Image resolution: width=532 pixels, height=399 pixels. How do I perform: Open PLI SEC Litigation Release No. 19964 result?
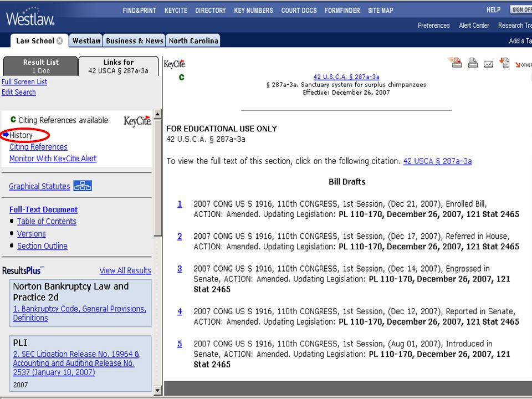click(x=76, y=363)
